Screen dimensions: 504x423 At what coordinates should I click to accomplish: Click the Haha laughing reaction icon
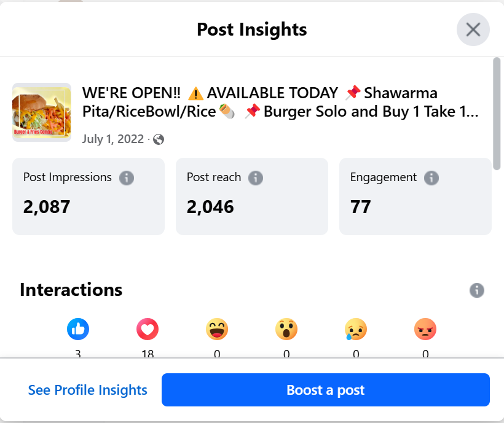tap(217, 330)
